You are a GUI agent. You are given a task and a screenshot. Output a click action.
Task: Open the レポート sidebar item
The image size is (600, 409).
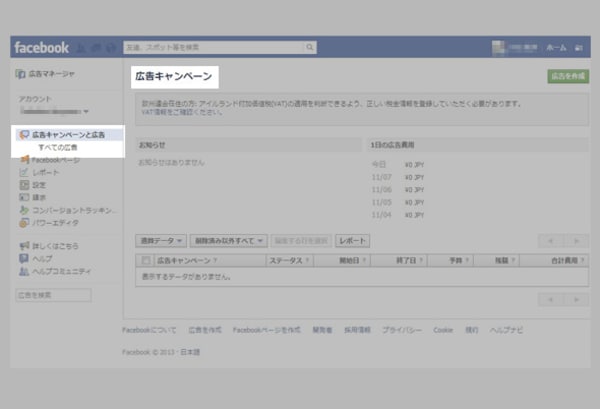pyautogui.click(x=39, y=173)
